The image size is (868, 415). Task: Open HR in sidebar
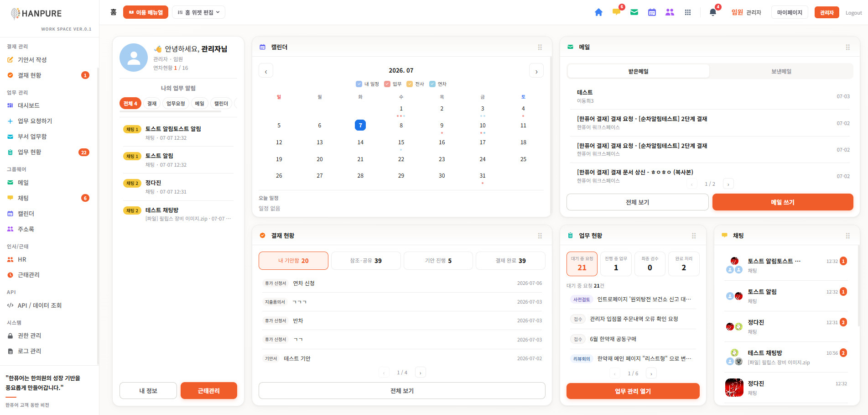point(48,259)
